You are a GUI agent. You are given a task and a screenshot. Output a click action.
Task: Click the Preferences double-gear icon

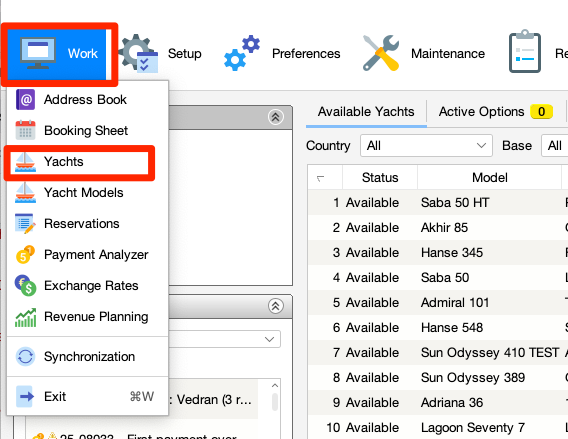tap(242, 53)
